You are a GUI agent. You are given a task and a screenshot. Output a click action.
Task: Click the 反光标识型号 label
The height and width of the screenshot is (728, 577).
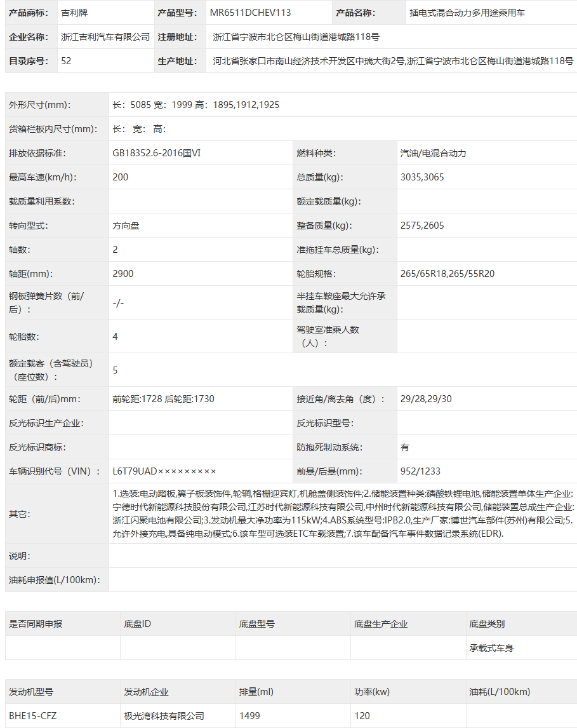pos(325,423)
